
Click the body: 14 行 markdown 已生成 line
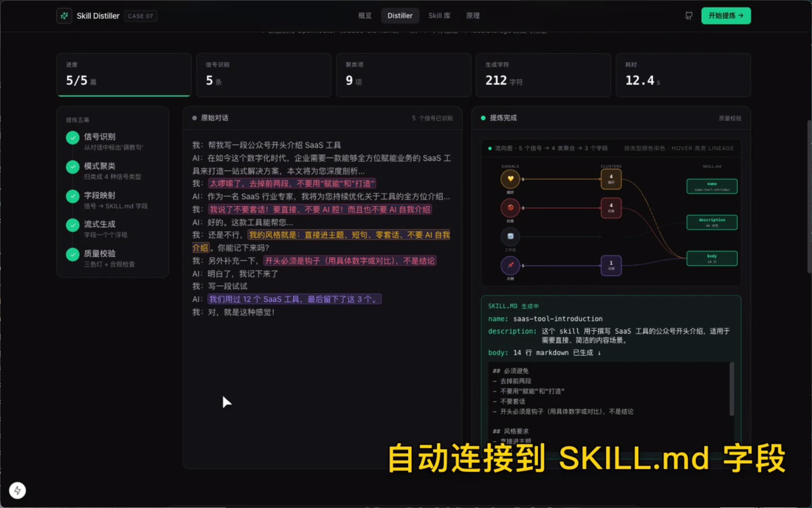click(x=544, y=352)
